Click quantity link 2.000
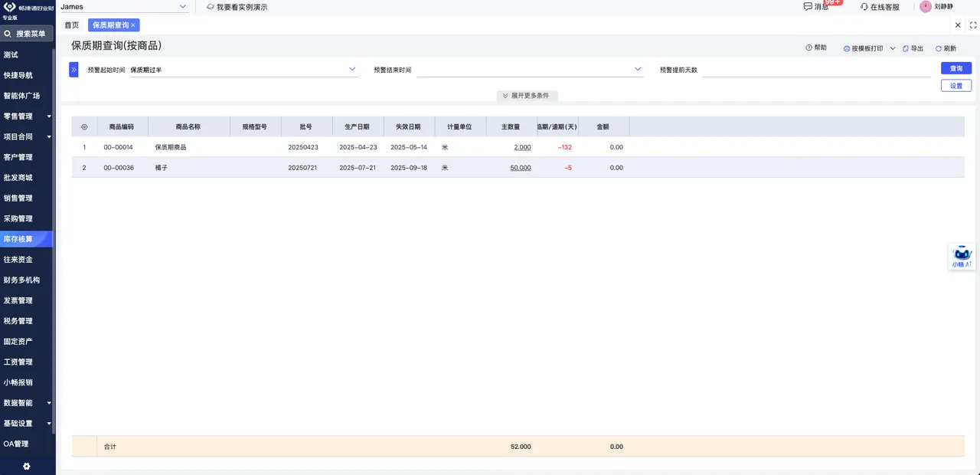 click(x=522, y=147)
